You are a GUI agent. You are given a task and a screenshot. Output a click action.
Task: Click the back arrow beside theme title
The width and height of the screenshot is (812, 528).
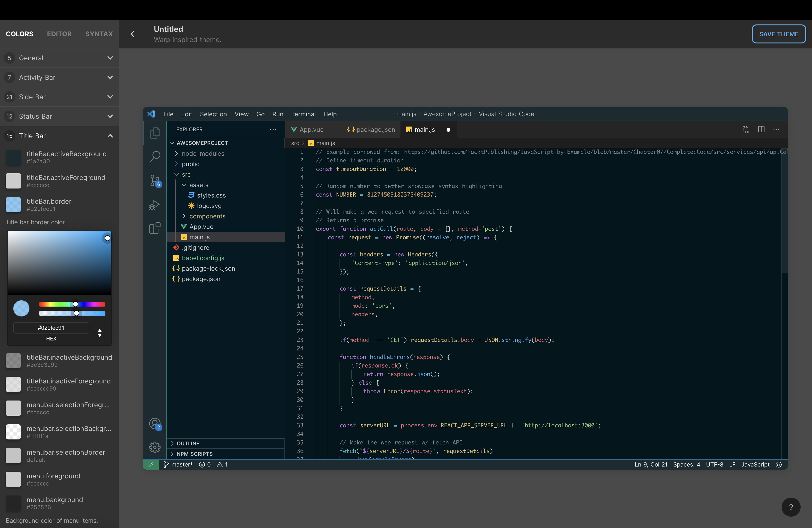point(133,34)
